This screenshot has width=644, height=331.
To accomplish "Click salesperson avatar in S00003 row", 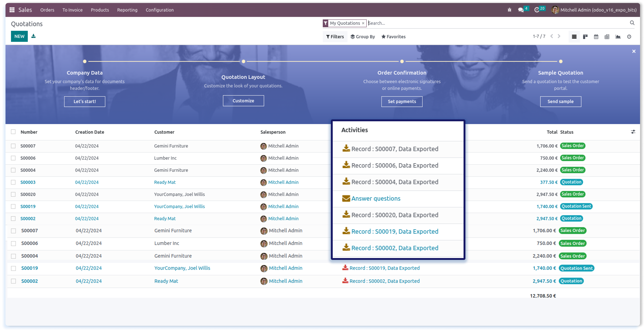I will coord(264,182).
